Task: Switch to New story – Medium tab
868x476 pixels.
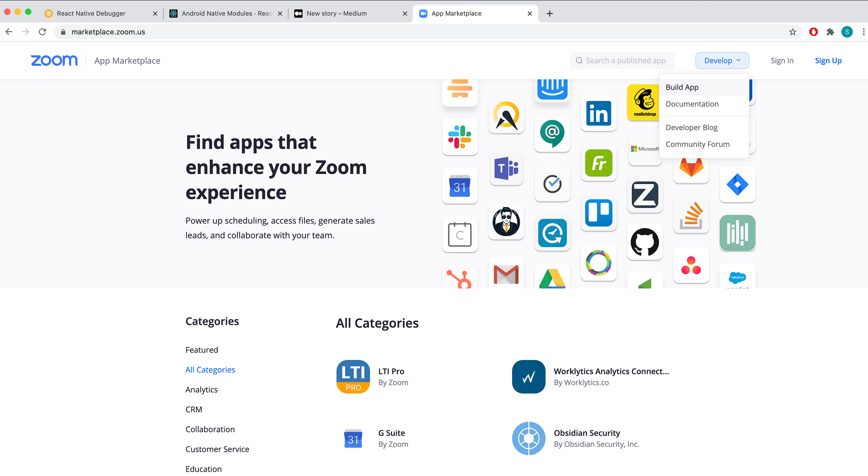Action: pos(336,13)
